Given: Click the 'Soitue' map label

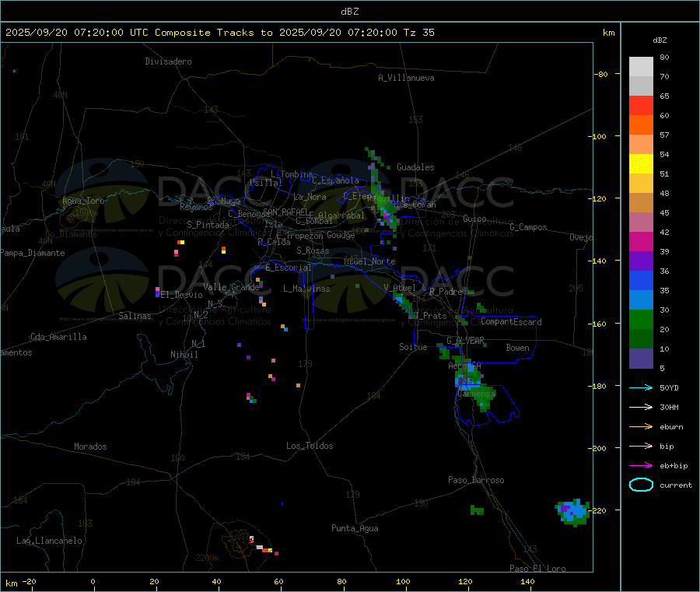Looking at the screenshot, I should tap(413, 347).
